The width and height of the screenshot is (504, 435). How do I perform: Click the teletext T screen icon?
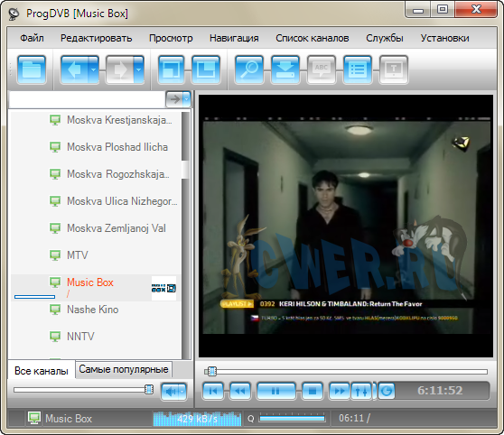click(x=394, y=69)
